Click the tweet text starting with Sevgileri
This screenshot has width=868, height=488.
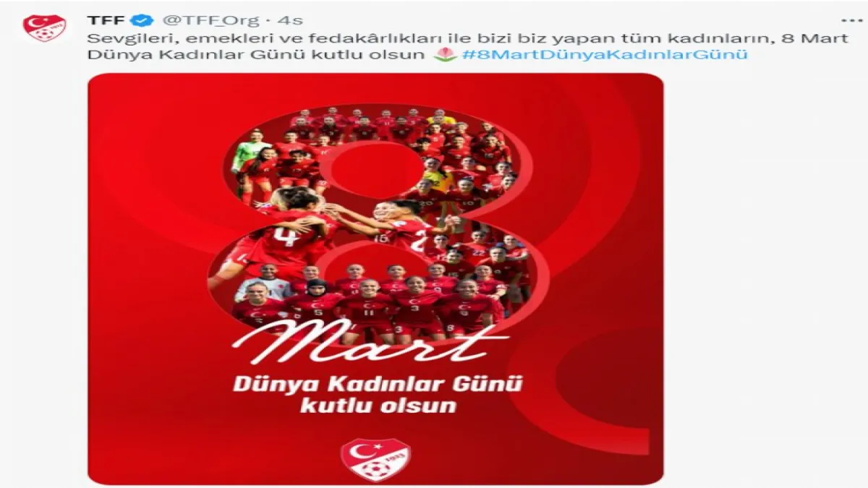coord(468,46)
